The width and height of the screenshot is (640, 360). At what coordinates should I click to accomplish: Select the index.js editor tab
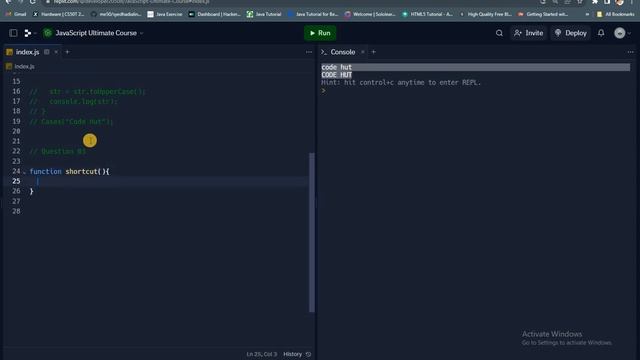(x=27, y=52)
